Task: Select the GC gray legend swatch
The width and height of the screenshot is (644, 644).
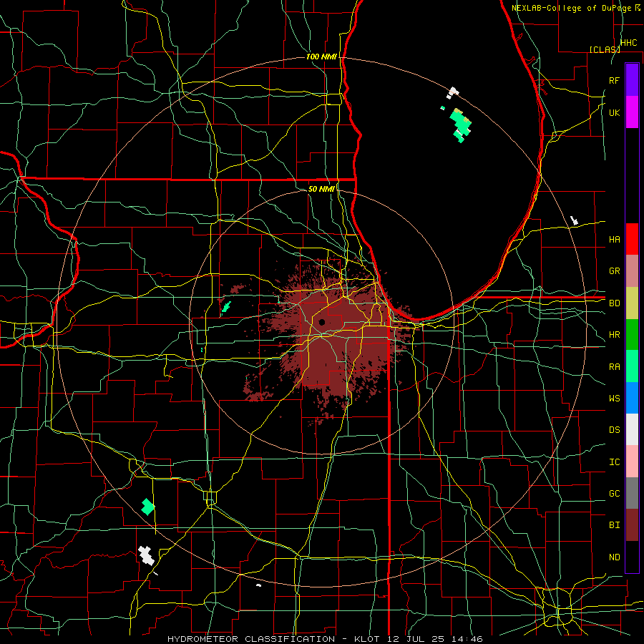Action: [632, 493]
